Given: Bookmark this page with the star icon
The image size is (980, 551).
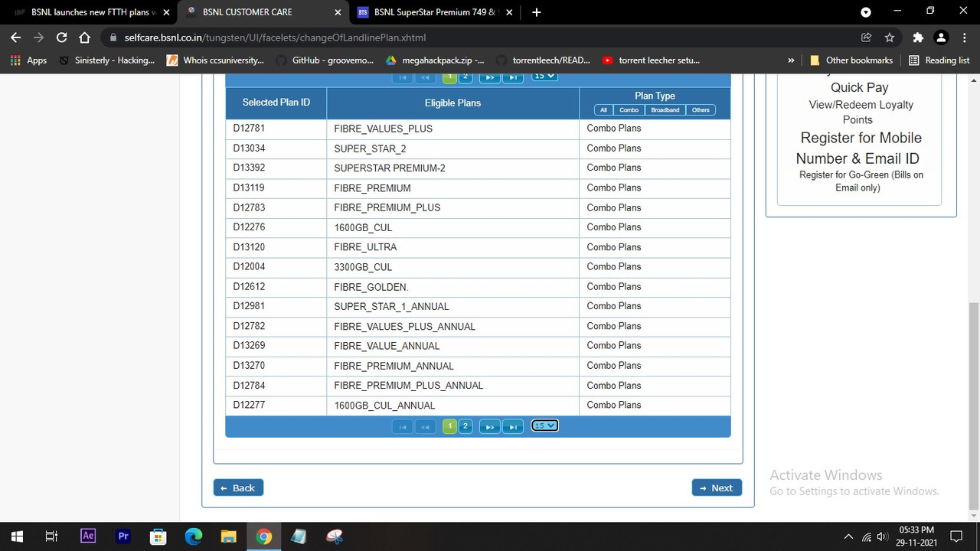Looking at the screenshot, I should [890, 37].
